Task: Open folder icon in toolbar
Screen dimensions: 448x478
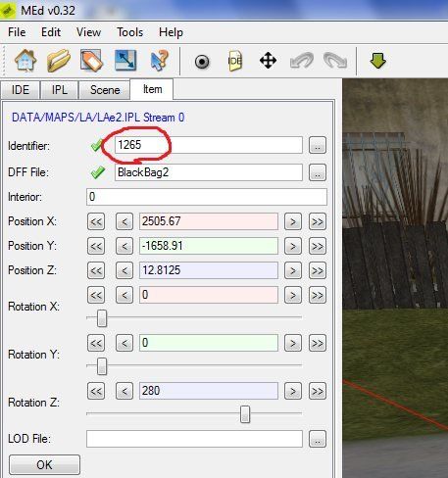Action: [x=59, y=61]
